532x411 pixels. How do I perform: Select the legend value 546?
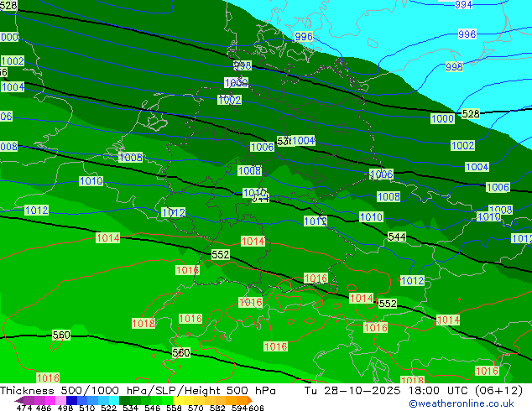153,408
